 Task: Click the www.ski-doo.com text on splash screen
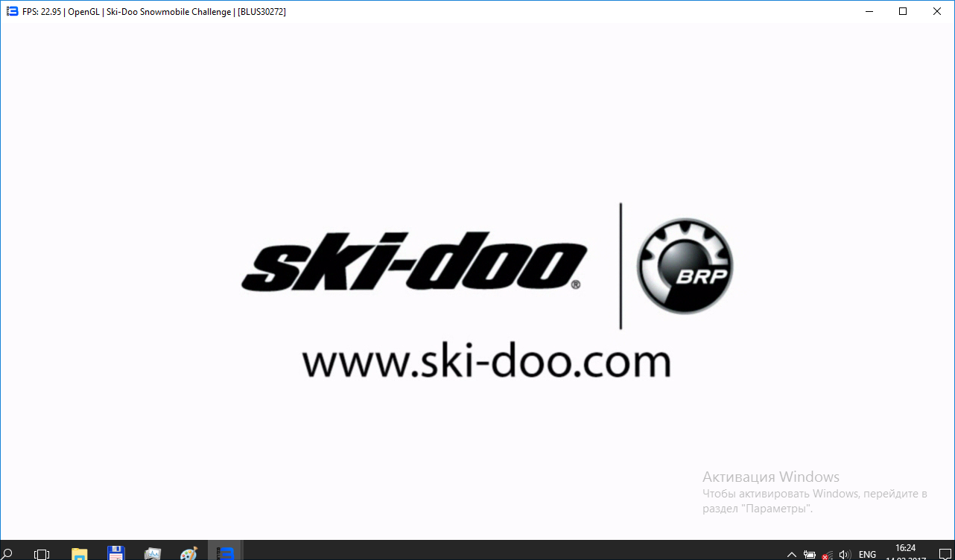486,363
